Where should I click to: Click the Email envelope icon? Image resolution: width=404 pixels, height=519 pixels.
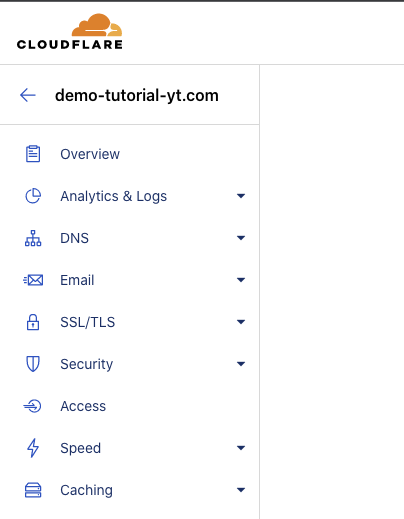click(33, 280)
